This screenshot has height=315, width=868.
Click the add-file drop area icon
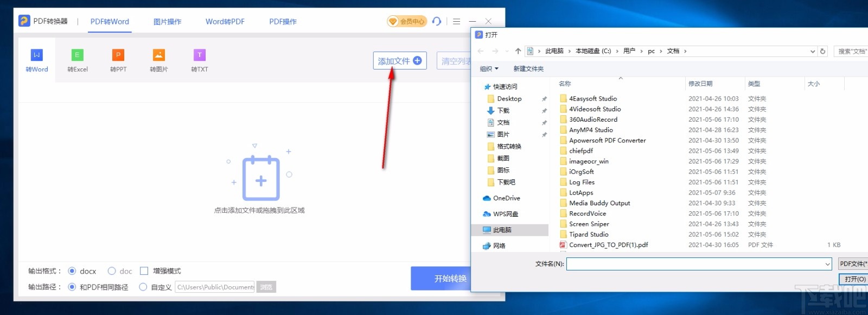261,179
